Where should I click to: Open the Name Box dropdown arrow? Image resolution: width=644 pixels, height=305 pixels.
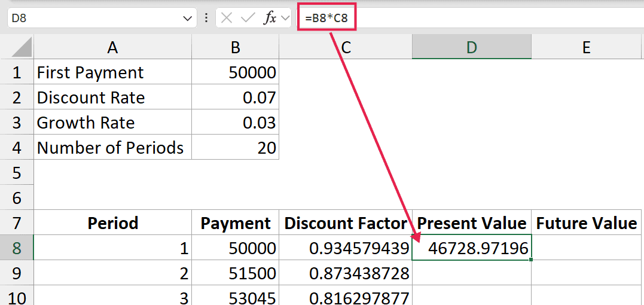(187, 19)
